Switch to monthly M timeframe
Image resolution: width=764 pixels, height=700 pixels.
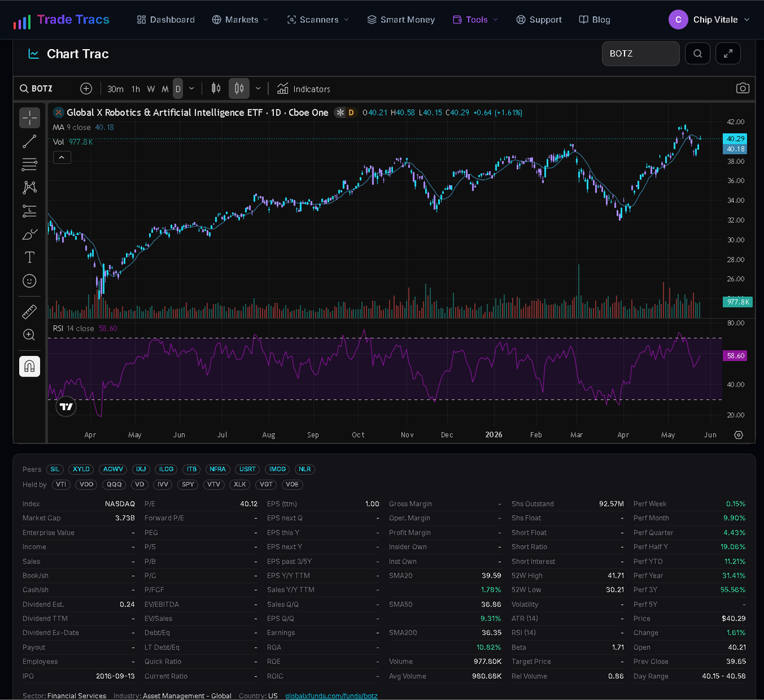tap(165, 89)
